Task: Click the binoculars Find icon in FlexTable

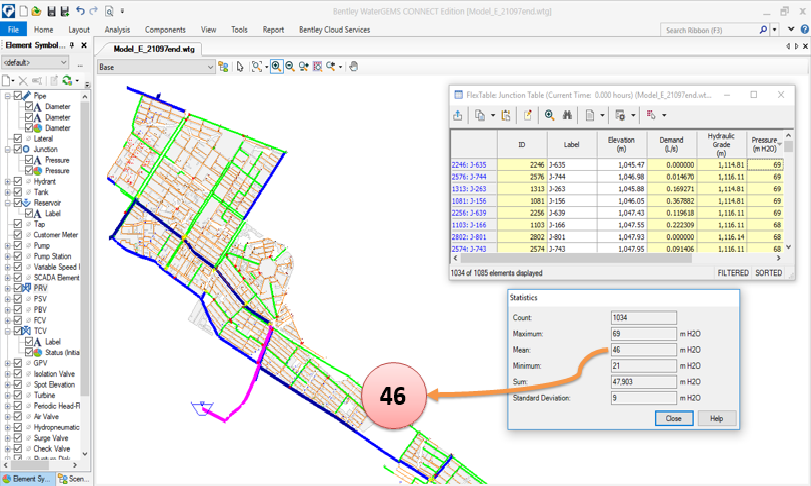Action: pos(567,115)
